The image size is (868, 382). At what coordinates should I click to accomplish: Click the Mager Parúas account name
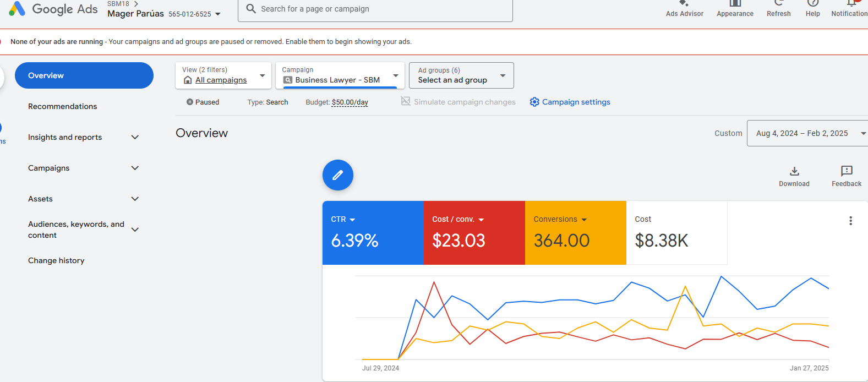[135, 14]
